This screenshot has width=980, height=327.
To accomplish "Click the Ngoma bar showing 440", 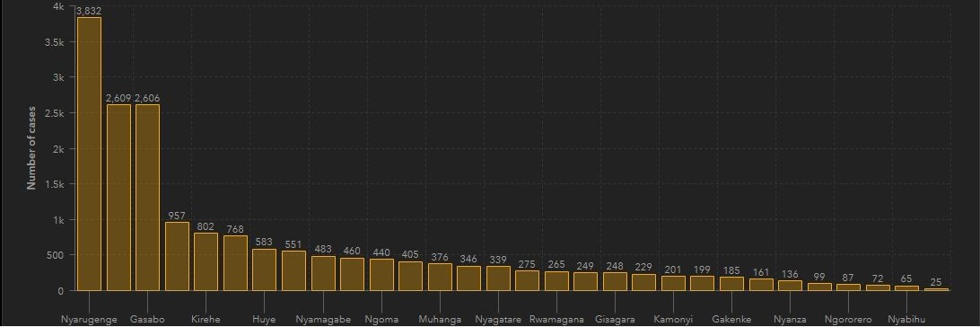I will point(381,275).
